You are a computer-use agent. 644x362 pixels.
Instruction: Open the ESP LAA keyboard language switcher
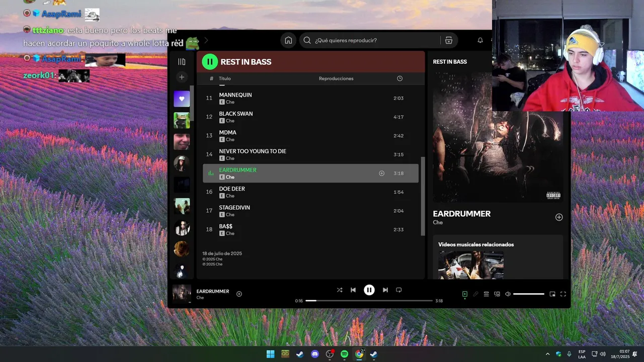point(582,354)
